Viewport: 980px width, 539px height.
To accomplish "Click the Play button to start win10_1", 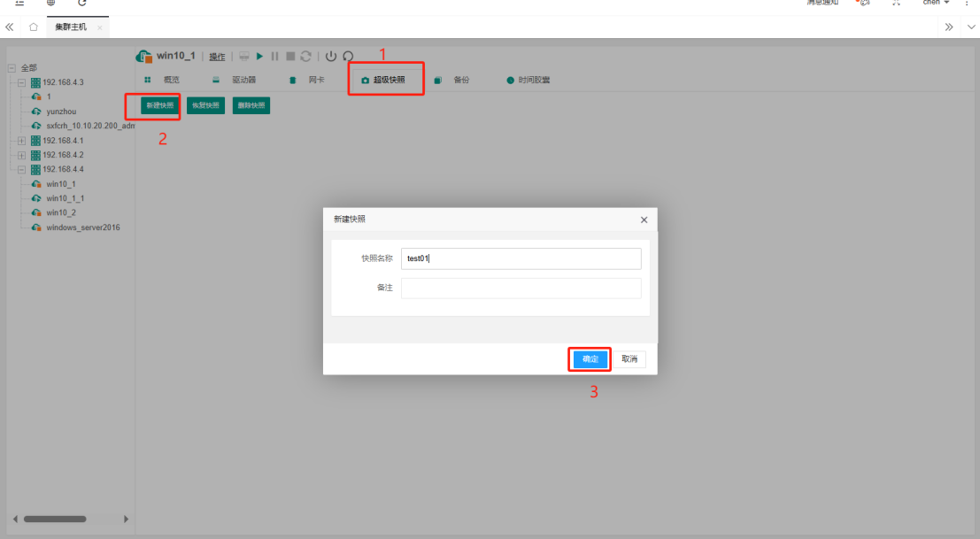I will click(x=260, y=57).
